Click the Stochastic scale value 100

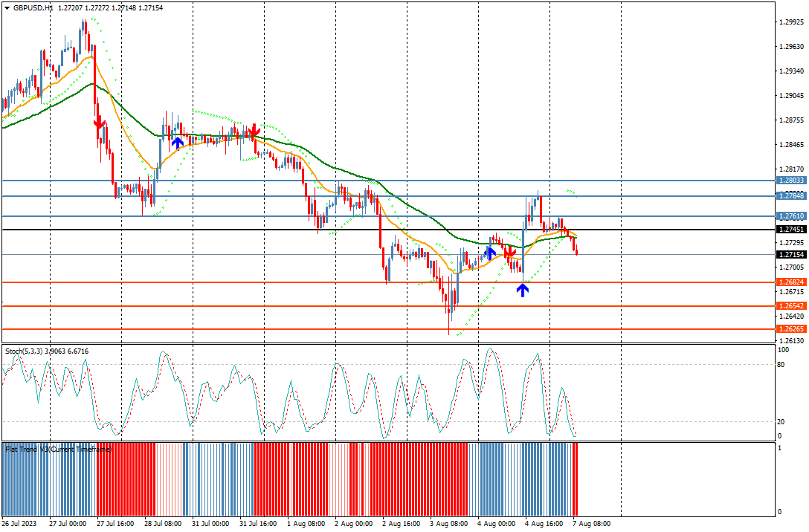(x=783, y=350)
